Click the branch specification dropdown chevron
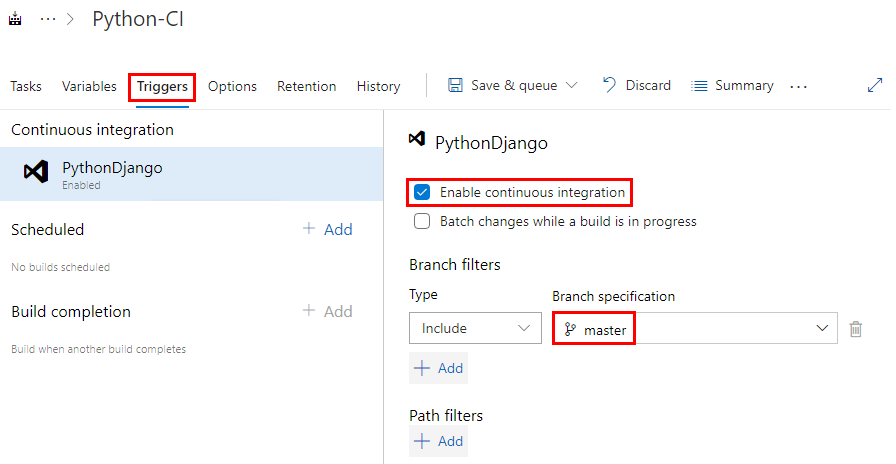Viewport: 896px width, 464px height. (822, 329)
